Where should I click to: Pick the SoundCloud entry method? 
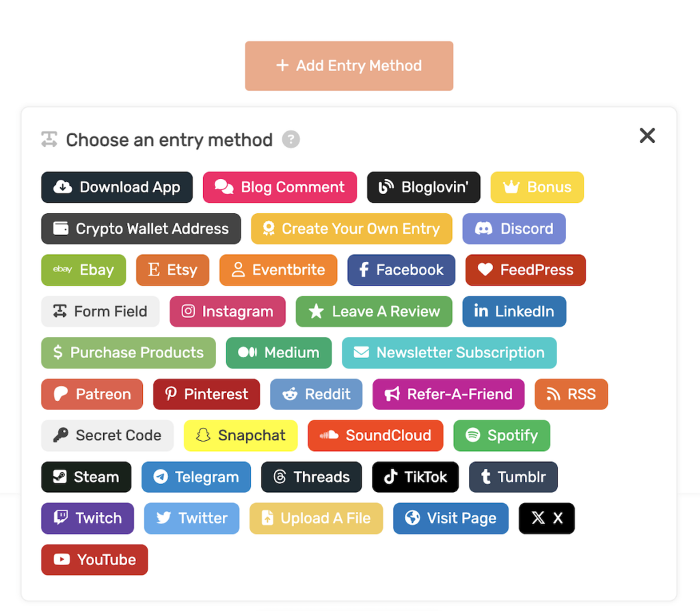[375, 435]
